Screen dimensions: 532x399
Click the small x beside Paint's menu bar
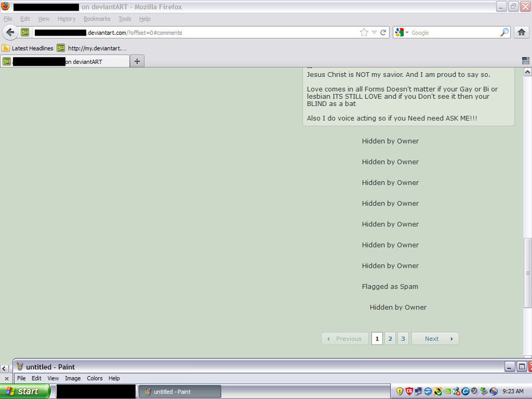[x=6, y=378]
